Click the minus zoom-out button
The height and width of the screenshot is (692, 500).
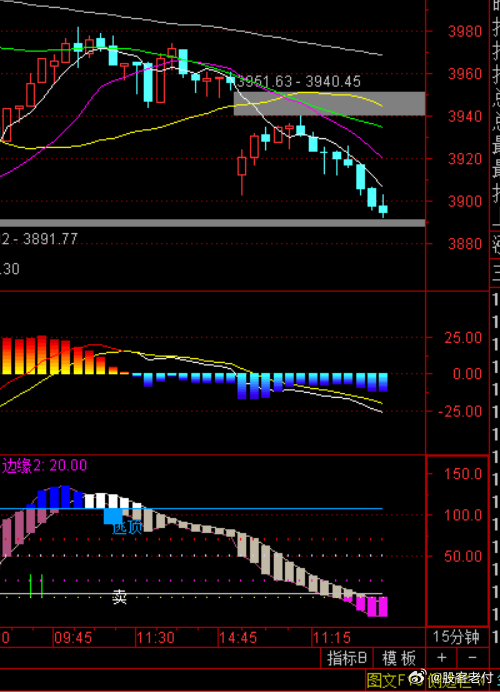473,658
